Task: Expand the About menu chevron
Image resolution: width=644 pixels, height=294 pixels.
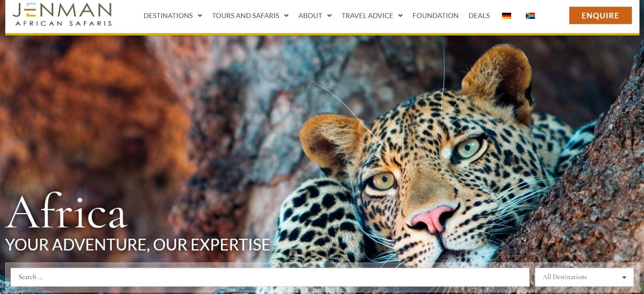Action: point(329,16)
